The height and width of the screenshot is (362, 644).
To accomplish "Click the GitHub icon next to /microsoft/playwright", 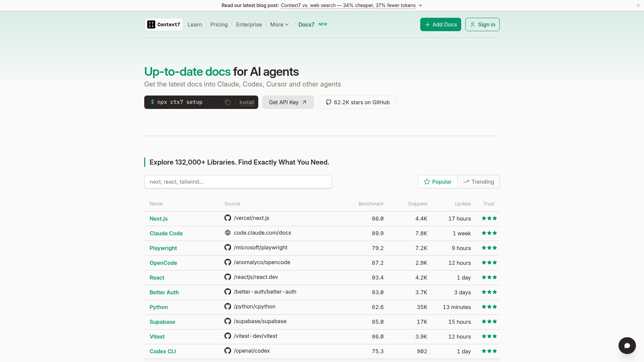I will [228, 247].
